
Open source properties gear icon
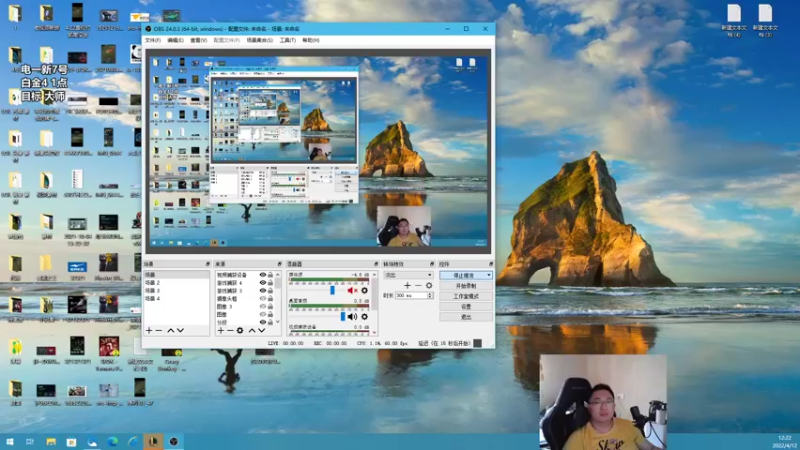[240, 331]
